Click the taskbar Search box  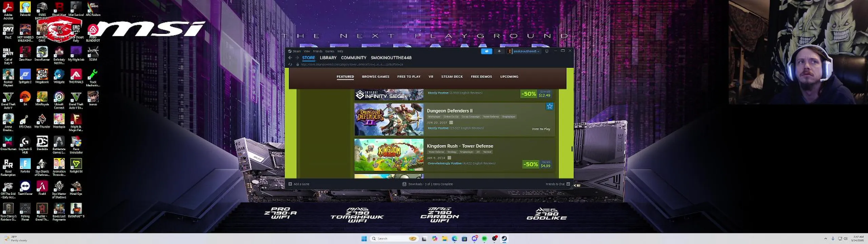[394, 239]
